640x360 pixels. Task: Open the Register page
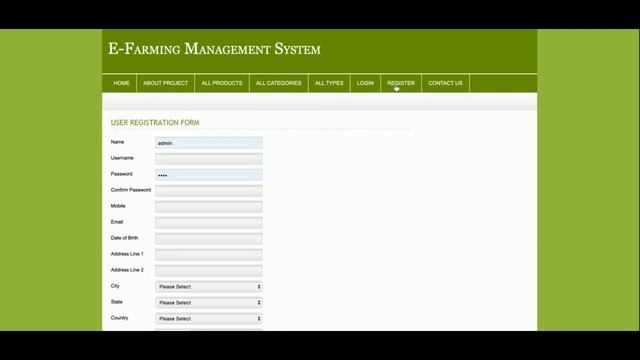tap(401, 83)
